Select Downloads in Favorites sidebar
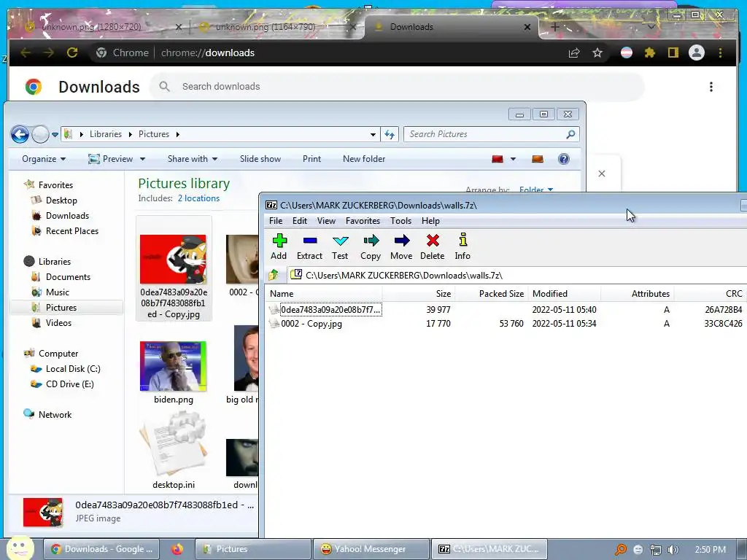This screenshot has width=747, height=560. click(67, 216)
